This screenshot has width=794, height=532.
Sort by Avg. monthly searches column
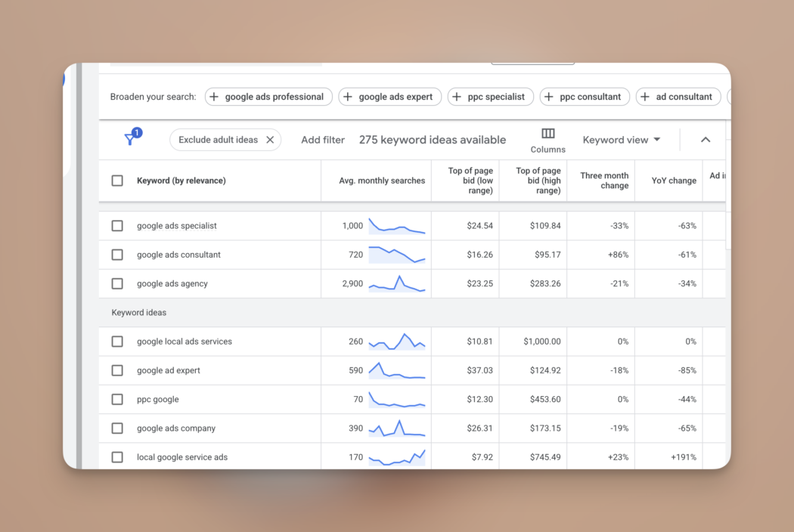(382, 181)
